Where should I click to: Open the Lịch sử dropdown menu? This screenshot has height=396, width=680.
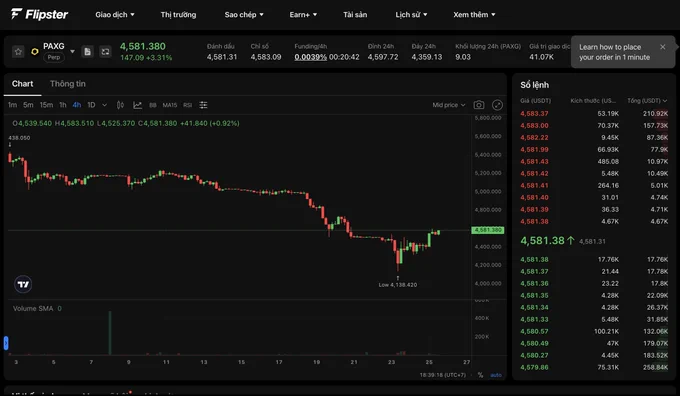(x=411, y=15)
